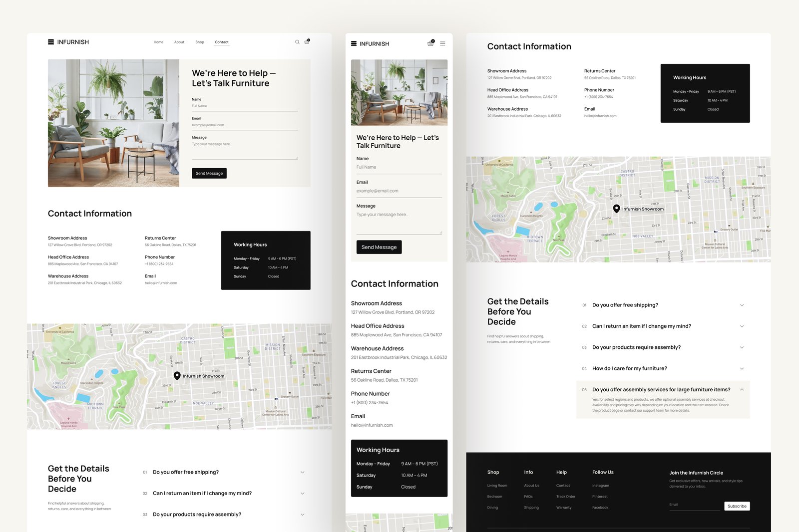This screenshot has height=532, width=799.
Task: Open the About nav item
Action: [179, 42]
